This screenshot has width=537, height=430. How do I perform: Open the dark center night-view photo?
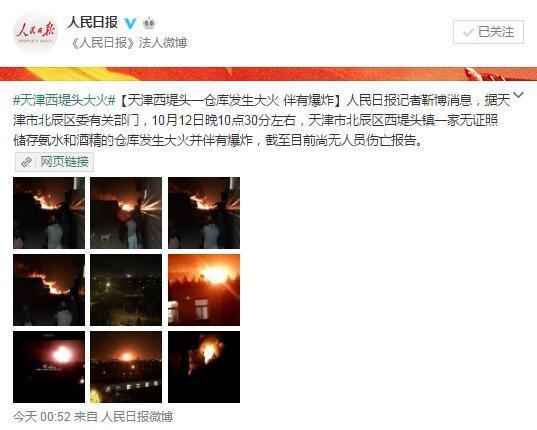tap(126, 290)
